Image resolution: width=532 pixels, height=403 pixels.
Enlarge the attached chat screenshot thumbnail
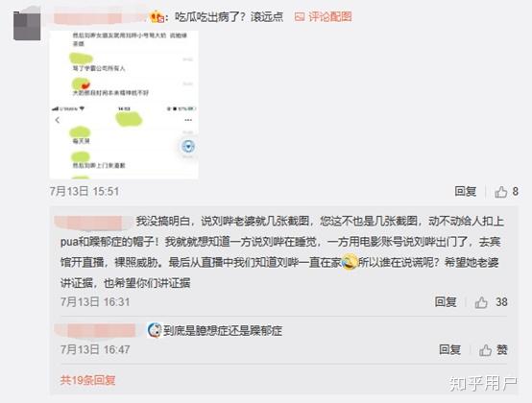click(124, 105)
